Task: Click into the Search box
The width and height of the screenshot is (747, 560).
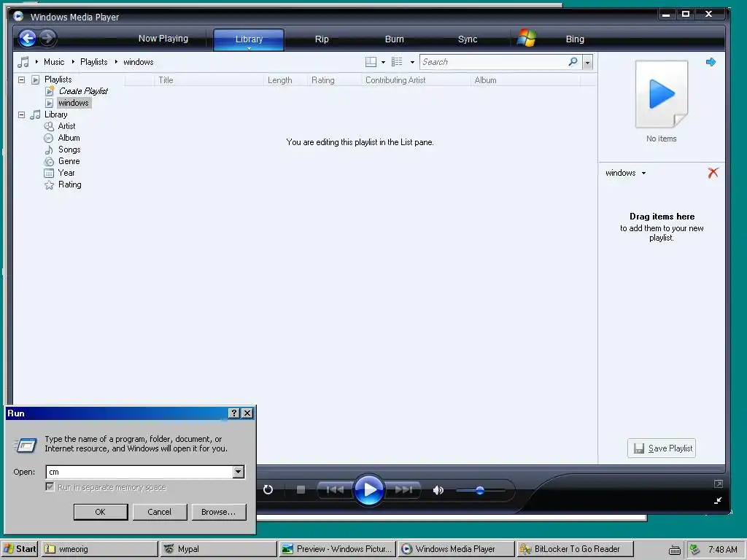Action: [493, 62]
